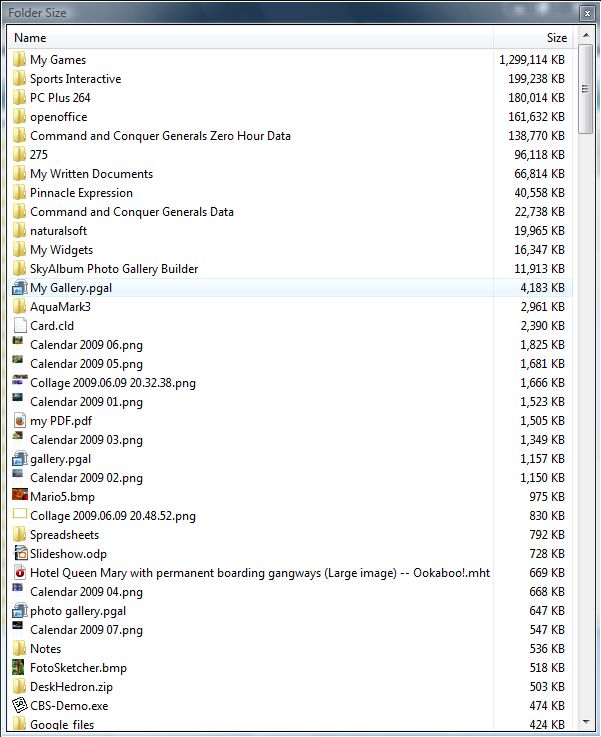Click the Slideshow.odp presentation icon
This screenshot has width=601, height=737.
tap(21, 553)
